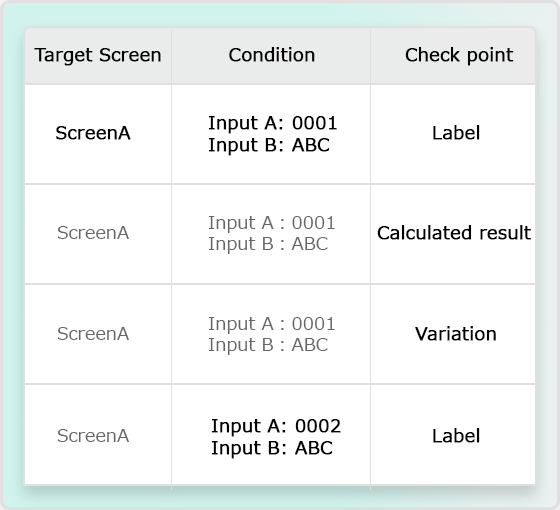Click the Variation check point cell
The height and width of the screenshot is (510, 560).
[x=453, y=334]
